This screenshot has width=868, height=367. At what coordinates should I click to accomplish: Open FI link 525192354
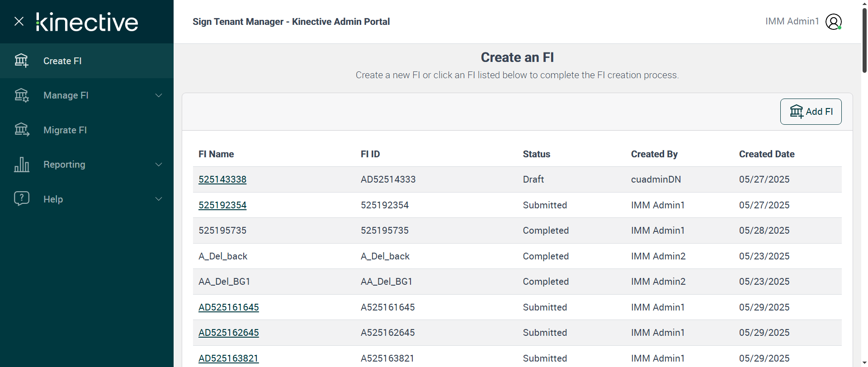coord(222,205)
